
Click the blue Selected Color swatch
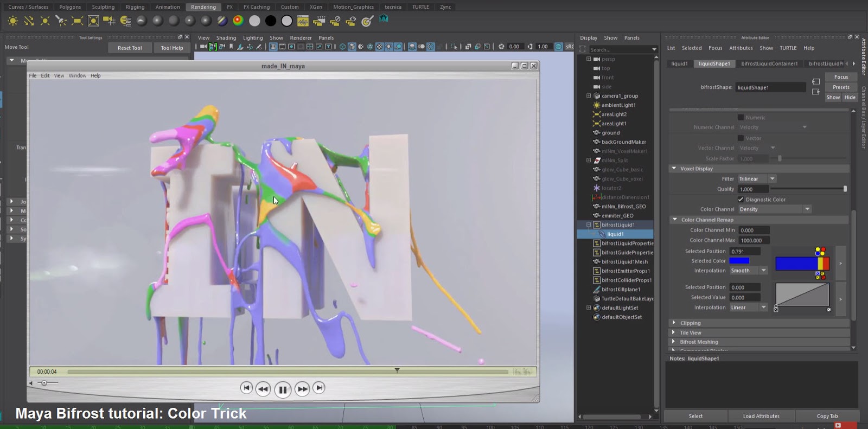tap(739, 261)
